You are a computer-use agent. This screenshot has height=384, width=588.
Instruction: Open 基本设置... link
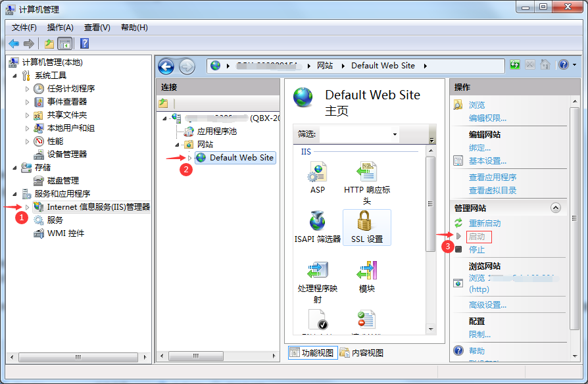pyautogui.click(x=487, y=161)
